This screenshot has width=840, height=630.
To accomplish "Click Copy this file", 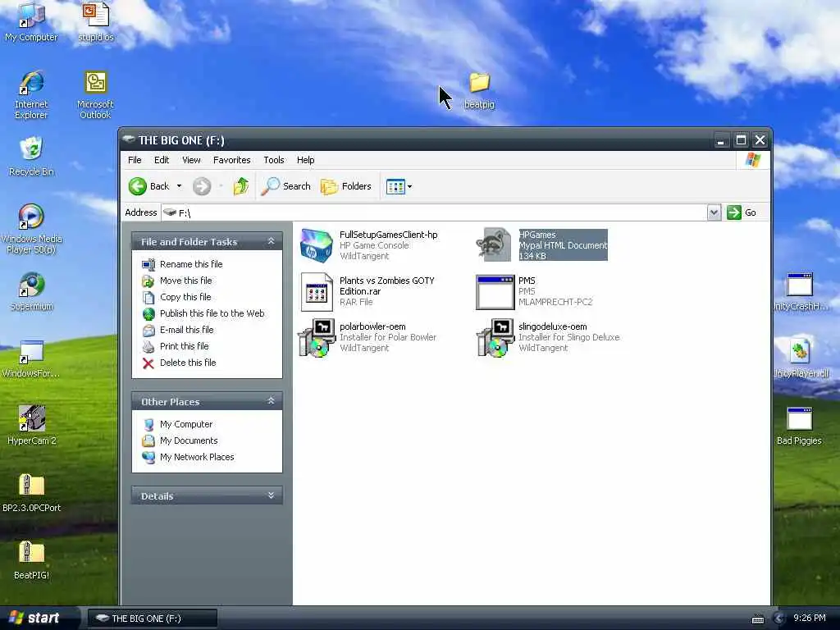I will 185,297.
